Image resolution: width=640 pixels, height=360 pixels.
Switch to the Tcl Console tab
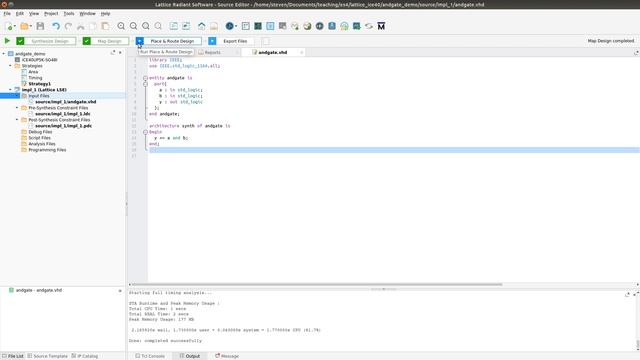click(x=150, y=356)
